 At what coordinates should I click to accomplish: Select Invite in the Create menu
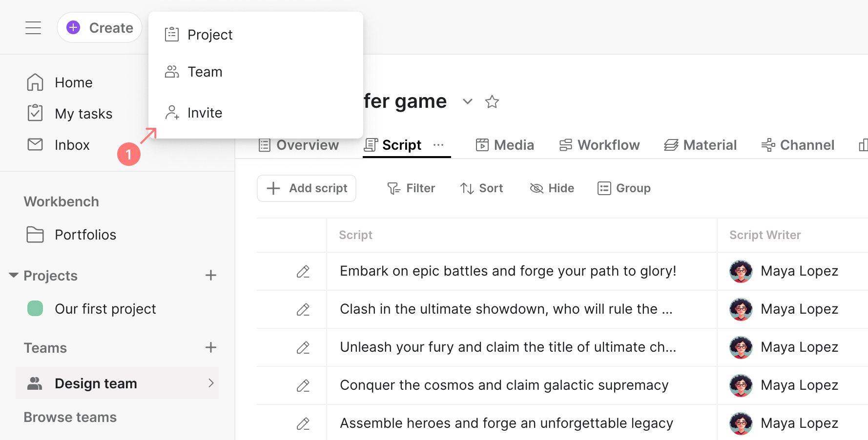[205, 113]
